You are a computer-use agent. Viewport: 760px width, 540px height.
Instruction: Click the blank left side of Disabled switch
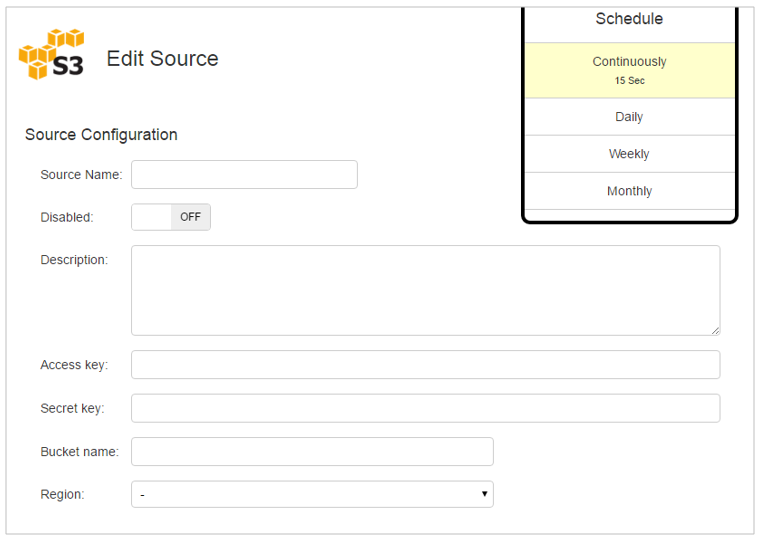tap(151, 217)
